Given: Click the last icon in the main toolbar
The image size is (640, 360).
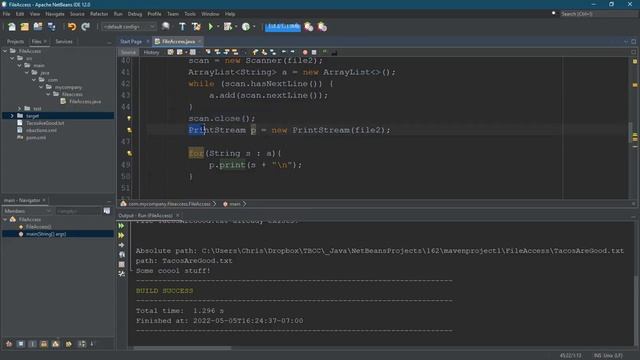Looking at the screenshot, I should pyautogui.click(x=322, y=27).
